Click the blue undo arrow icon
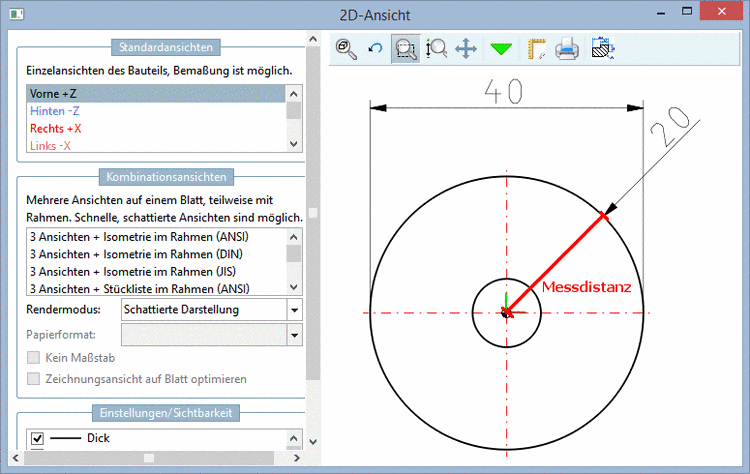 pyautogui.click(x=375, y=48)
